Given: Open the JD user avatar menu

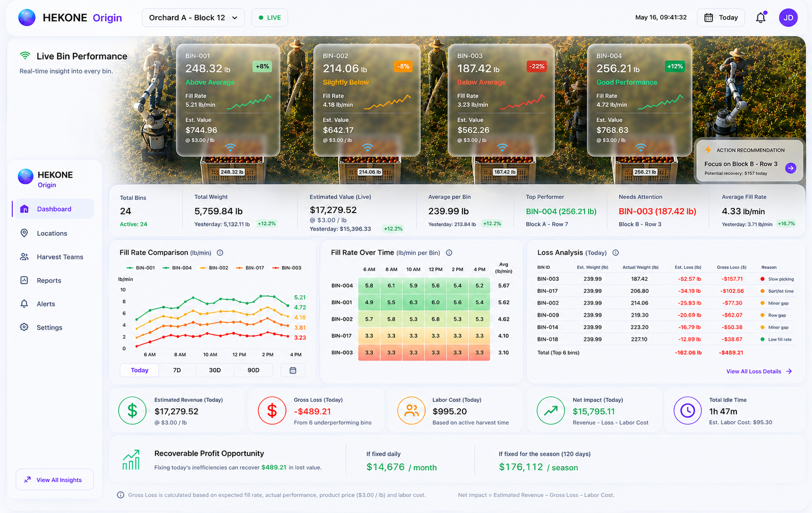Looking at the screenshot, I should [788, 18].
